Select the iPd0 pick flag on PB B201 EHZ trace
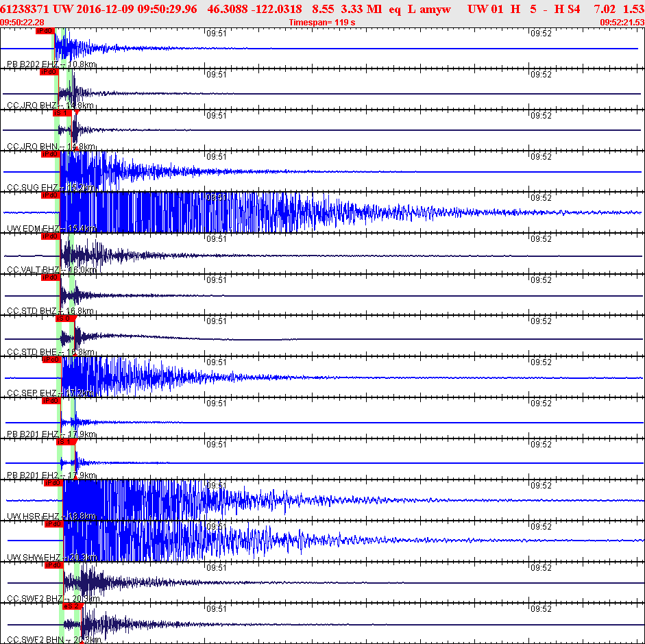The image size is (645, 644). (x=51, y=401)
